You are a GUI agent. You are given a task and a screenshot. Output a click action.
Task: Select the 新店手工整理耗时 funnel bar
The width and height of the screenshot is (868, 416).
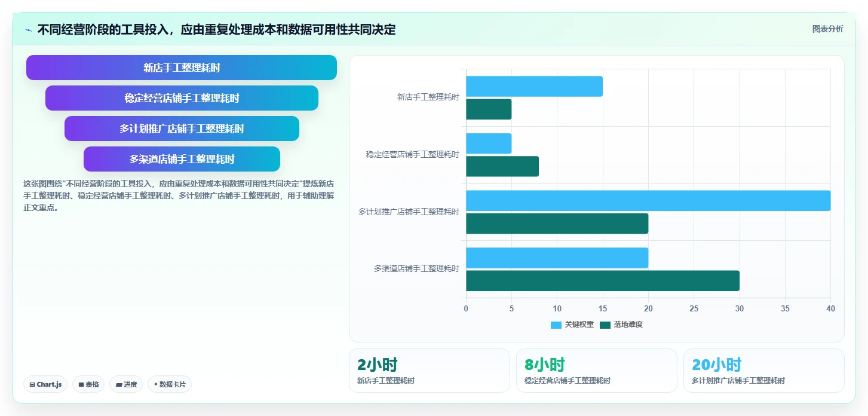[x=182, y=68]
